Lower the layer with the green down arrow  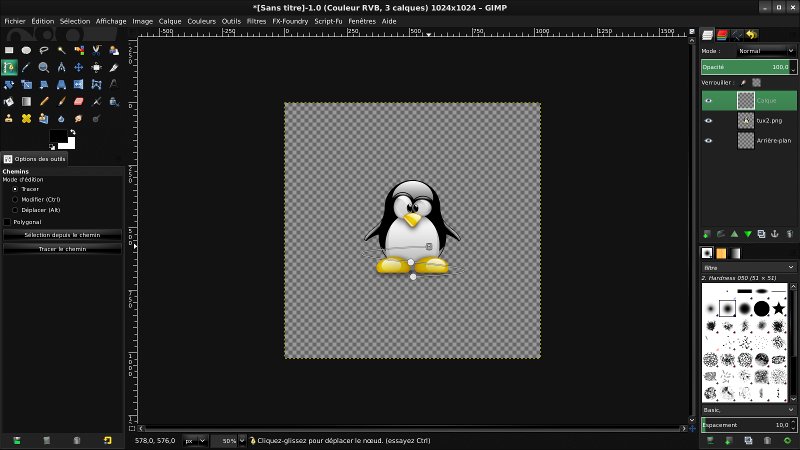coord(748,234)
